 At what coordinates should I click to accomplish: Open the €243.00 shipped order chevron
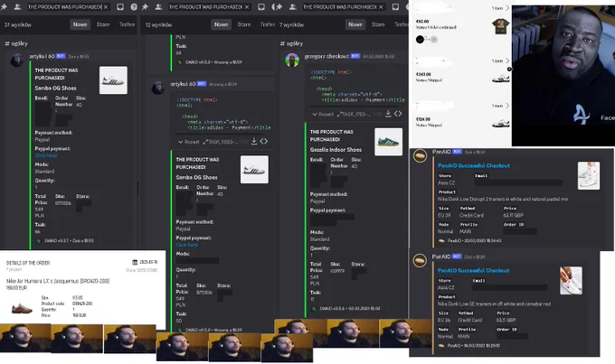click(x=507, y=61)
